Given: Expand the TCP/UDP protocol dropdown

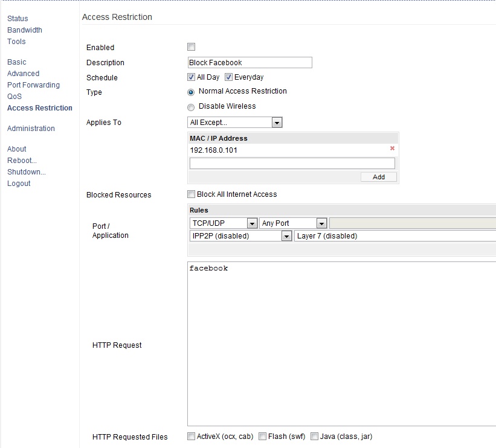Looking at the screenshot, I should coord(223,223).
